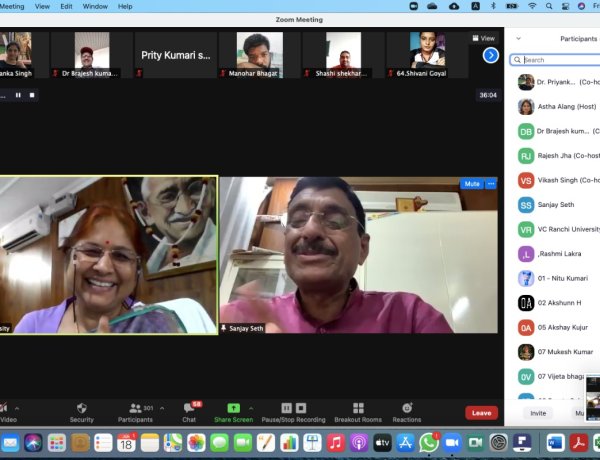The height and width of the screenshot is (460, 600).
Task: Open the Security options icon
Action: (x=82, y=408)
